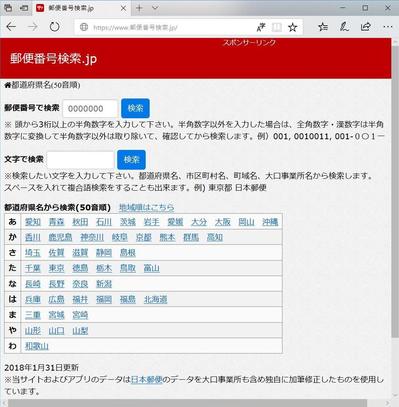The width and height of the screenshot is (399, 407).
Task: Open the 地域順はこちら link
Action: pos(146,207)
